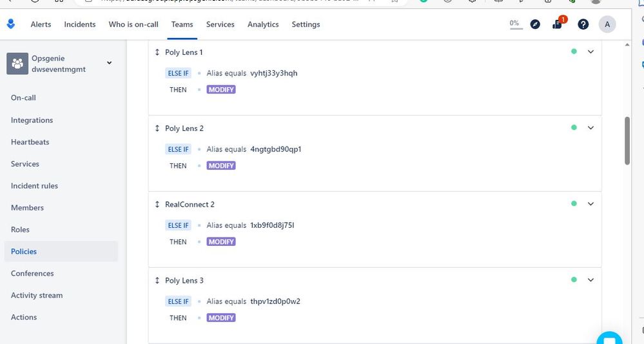This screenshot has width=644, height=344.
Task: Click the ELSE IF label in Poly Lens 3
Action: pos(179,301)
